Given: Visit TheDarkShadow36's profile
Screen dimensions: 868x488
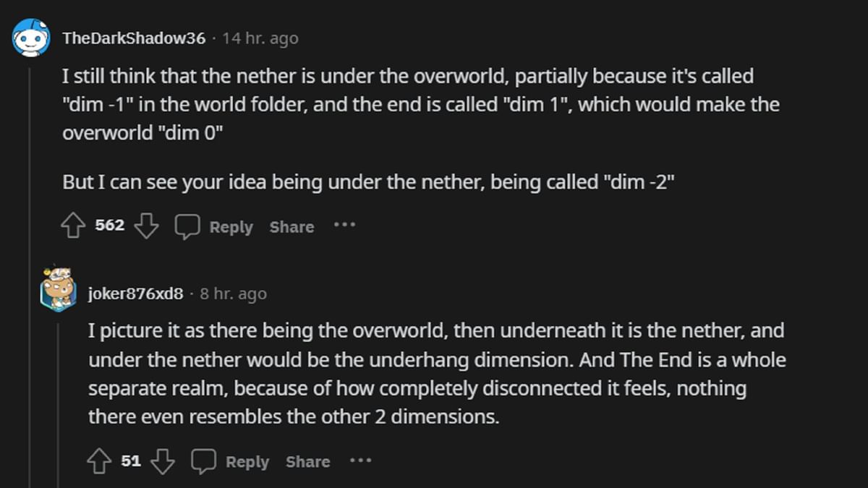Looking at the screenshot, I should [x=135, y=39].
